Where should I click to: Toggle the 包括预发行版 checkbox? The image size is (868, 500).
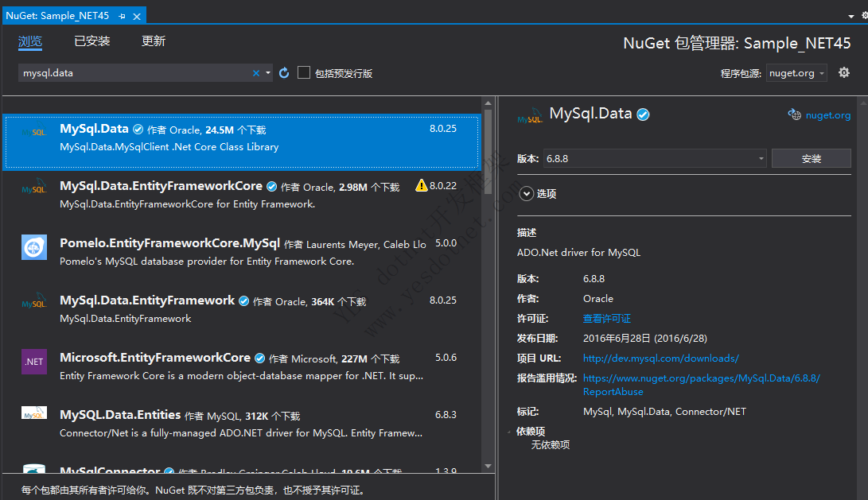click(x=304, y=72)
